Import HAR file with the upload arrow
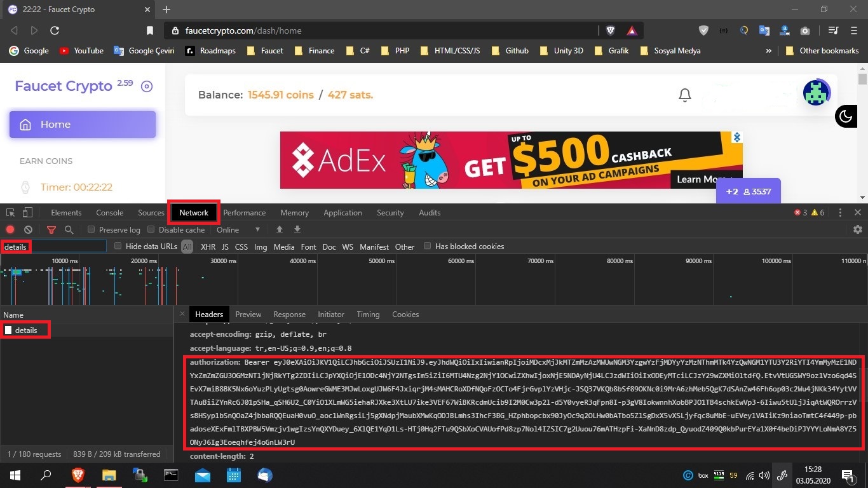The height and width of the screenshot is (488, 868). 279,229
